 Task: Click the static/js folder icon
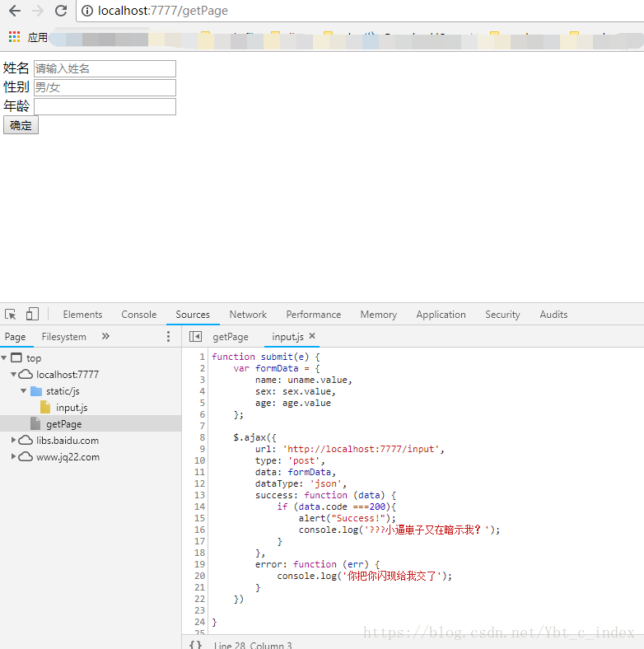[x=36, y=390]
